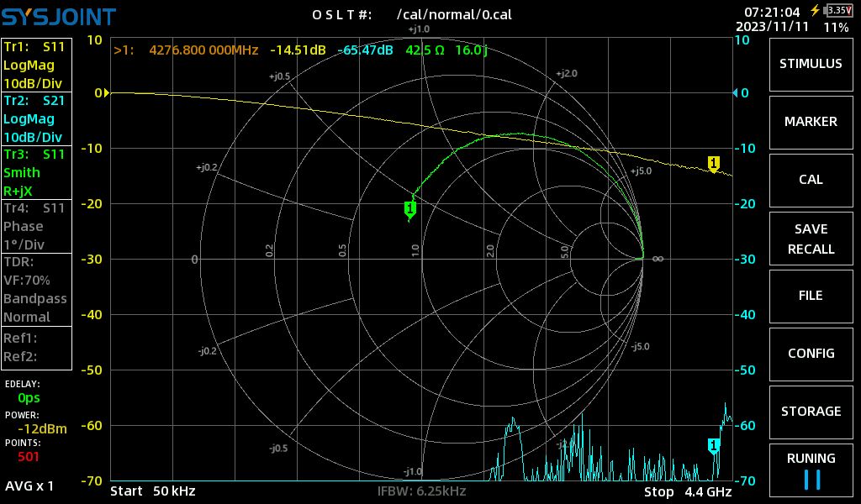
Task: Click yellow marker 1 on S11 trace
Action: [x=714, y=163]
